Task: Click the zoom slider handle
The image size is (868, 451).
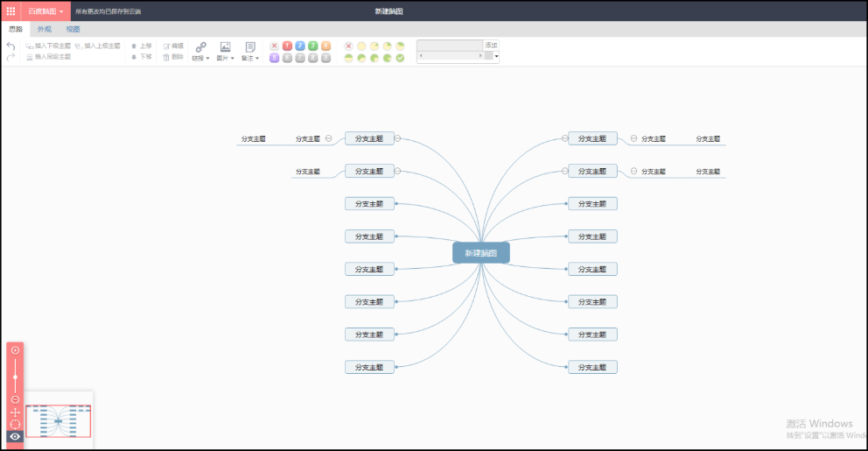Action: tap(15, 376)
